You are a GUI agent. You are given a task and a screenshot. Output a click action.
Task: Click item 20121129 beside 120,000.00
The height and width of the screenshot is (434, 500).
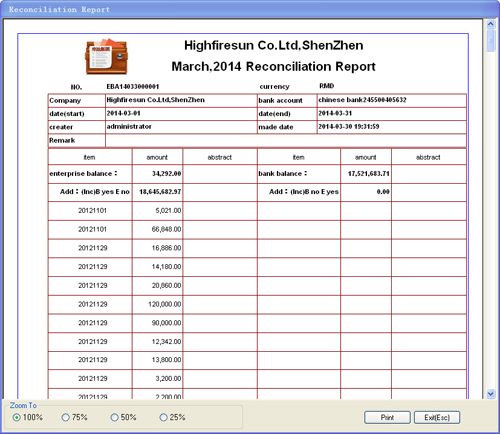pyautogui.click(x=93, y=304)
